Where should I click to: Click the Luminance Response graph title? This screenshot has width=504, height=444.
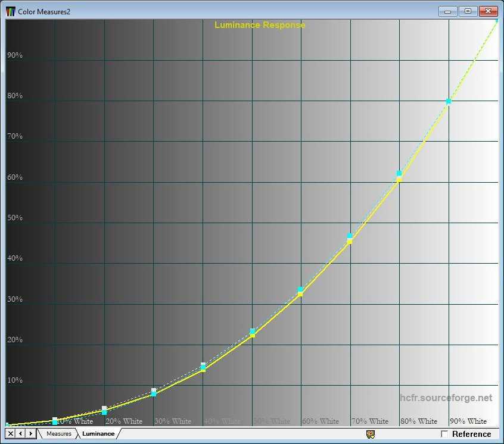point(260,25)
